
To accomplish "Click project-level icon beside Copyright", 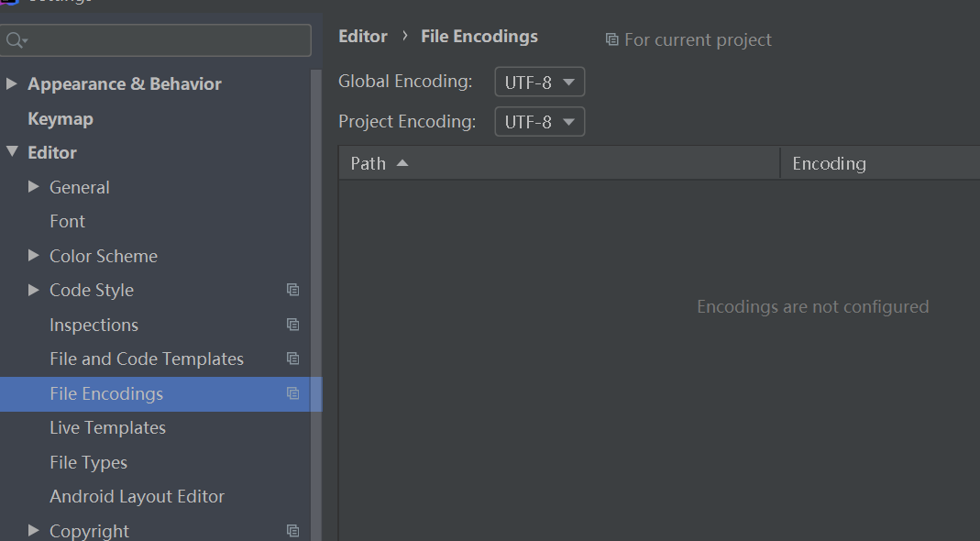I will coord(292,530).
